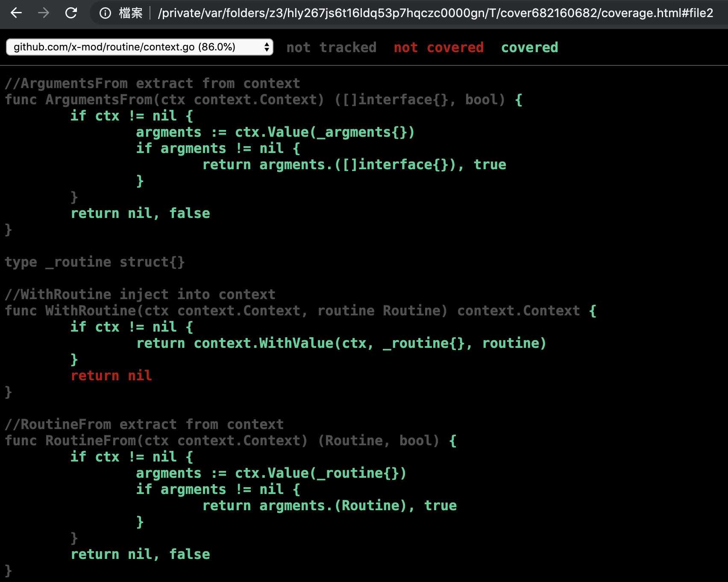
Task: Click the 'not covered' legend label
Action: click(x=438, y=47)
